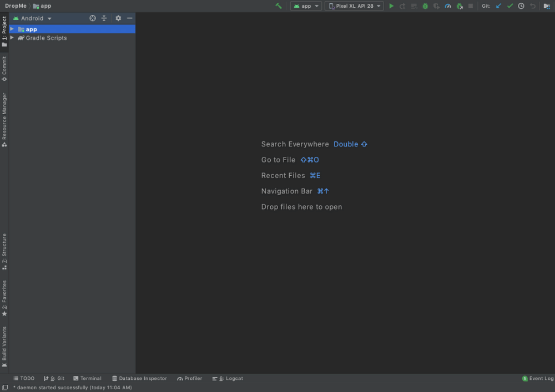Open the Profile app gauge icon
This screenshot has width=555, height=392.
(x=448, y=6)
